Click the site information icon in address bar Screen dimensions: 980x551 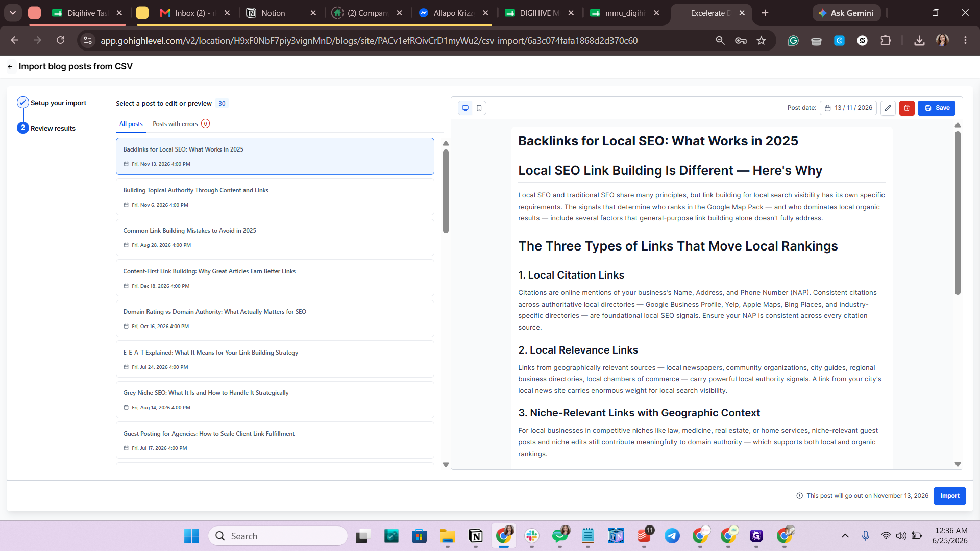tap(88, 40)
